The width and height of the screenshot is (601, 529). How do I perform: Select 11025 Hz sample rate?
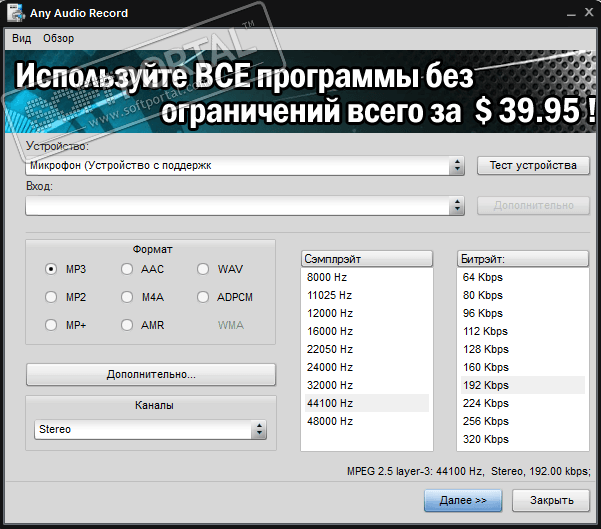[367, 295]
